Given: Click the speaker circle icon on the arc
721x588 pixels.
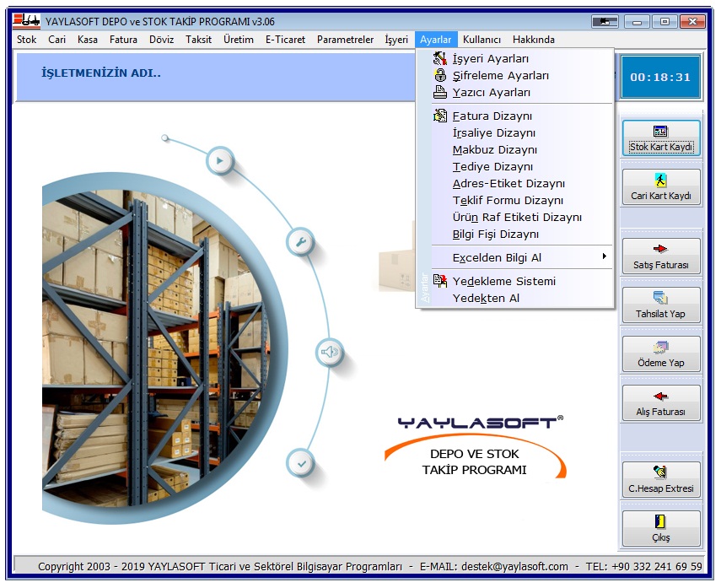Looking at the screenshot, I should coord(330,353).
